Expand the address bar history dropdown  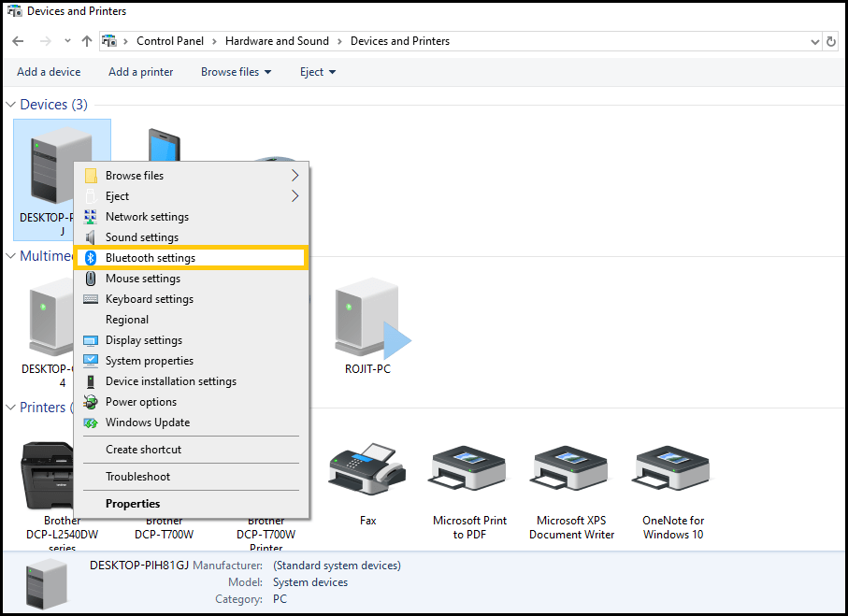pyautogui.click(x=814, y=41)
